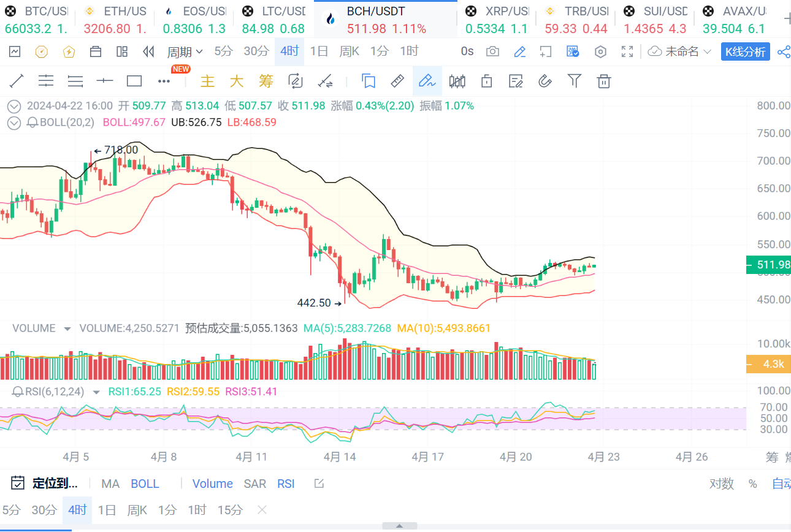The height and width of the screenshot is (532, 791).
Task: Click the screenshot camera icon
Action: tap(492, 51)
